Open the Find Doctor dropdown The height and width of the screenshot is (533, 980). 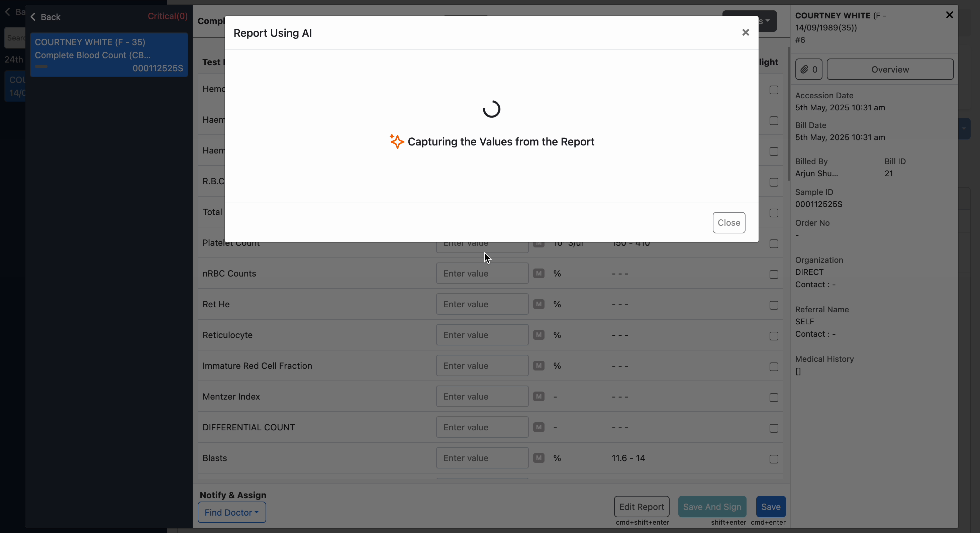pyautogui.click(x=232, y=512)
